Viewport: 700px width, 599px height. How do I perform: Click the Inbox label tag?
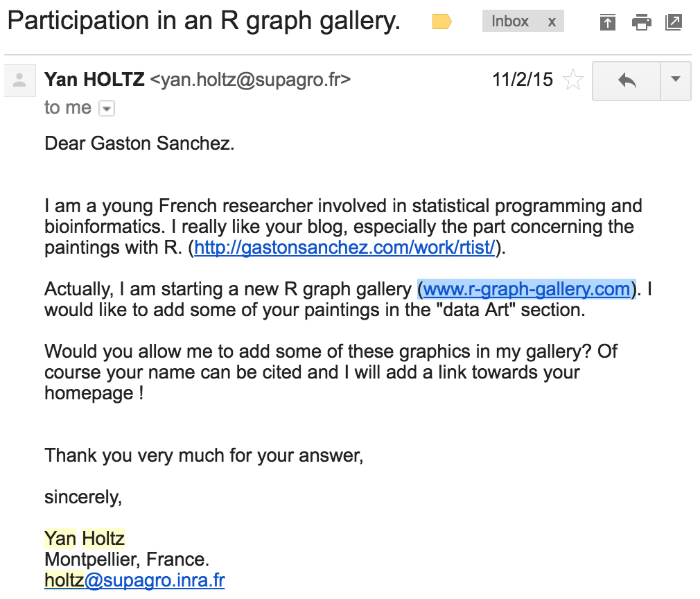coord(510,21)
